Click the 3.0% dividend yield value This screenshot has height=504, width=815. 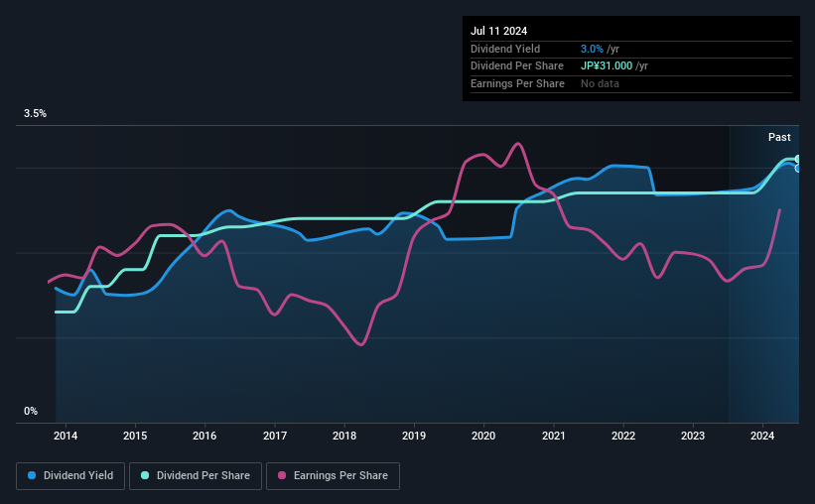(592, 49)
